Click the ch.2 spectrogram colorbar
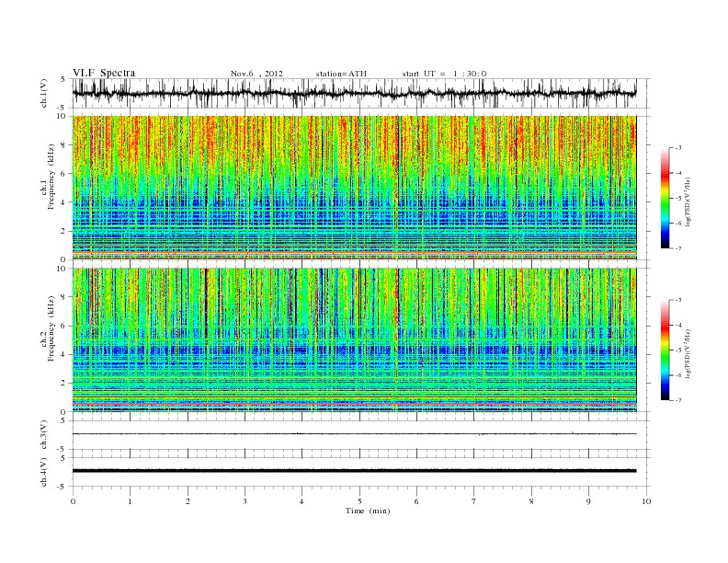This screenshot has height=563, width=728. point(665,350)
